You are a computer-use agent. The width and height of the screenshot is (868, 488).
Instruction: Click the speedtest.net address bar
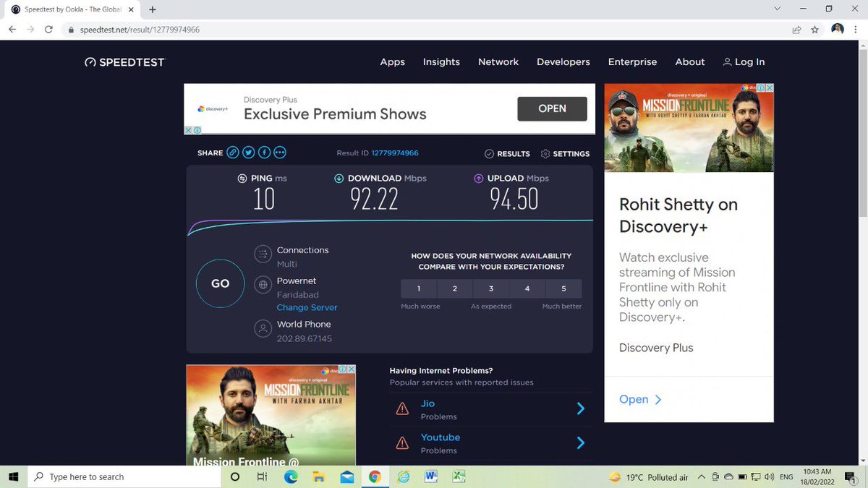tap(427, 30)
